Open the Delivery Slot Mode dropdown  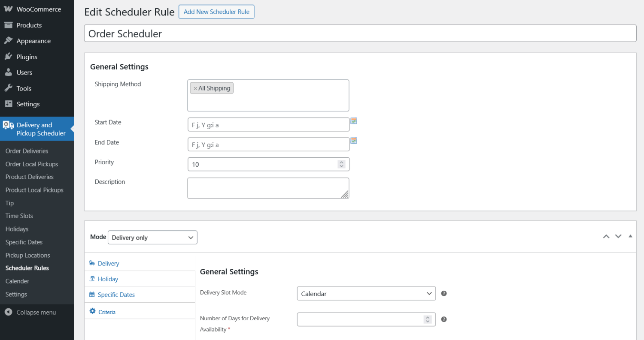coord(366,293)
